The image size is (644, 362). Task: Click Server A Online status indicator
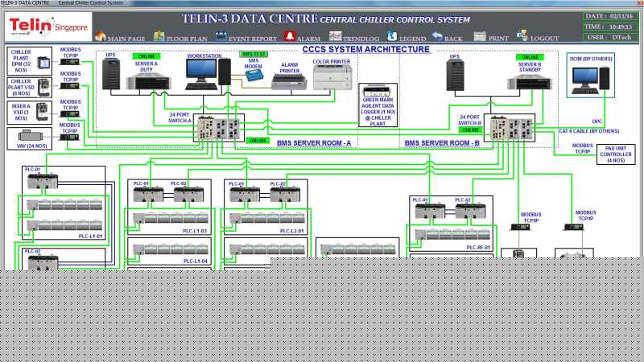(x=147, y=56)
